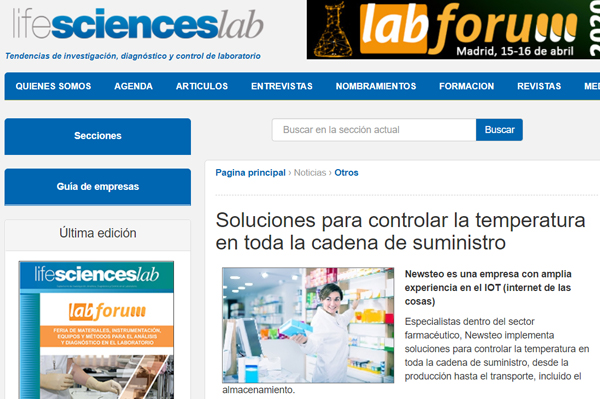Image resolution: width=600 pixels, height=399 pixels.
Task: Select ENTREVISTAS in the navigation bar
Action: [282, 86]
